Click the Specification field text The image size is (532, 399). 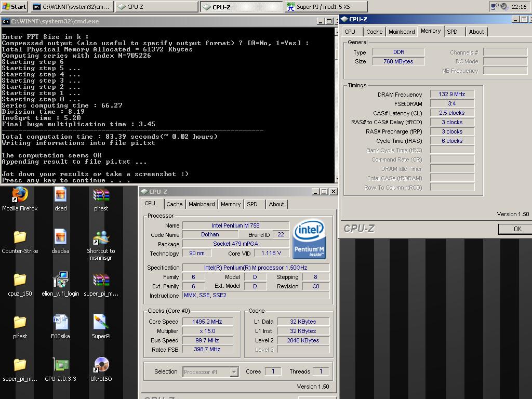pos(256,268)
